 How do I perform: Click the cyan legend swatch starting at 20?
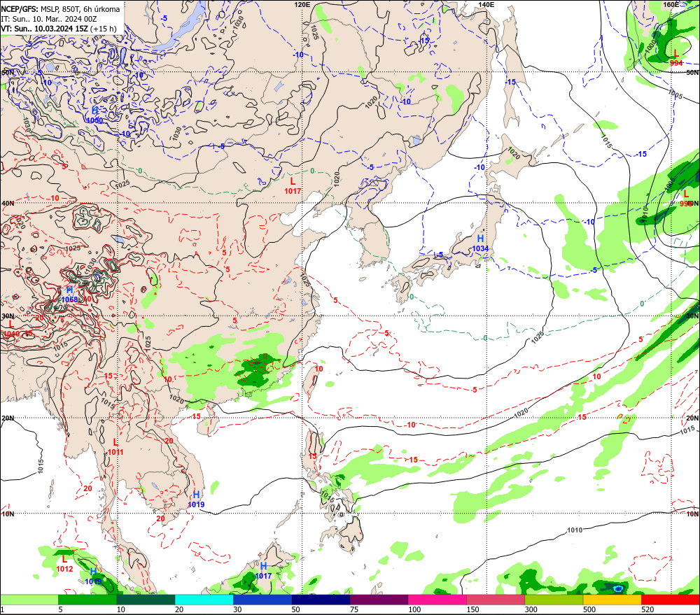(204, 600)
